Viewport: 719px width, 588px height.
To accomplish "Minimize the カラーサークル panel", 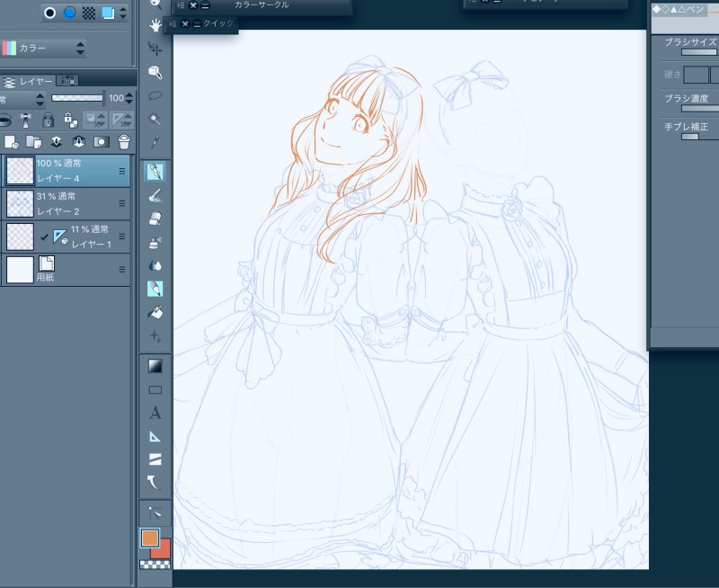I will pyautogui.click(x=205, y=5).
